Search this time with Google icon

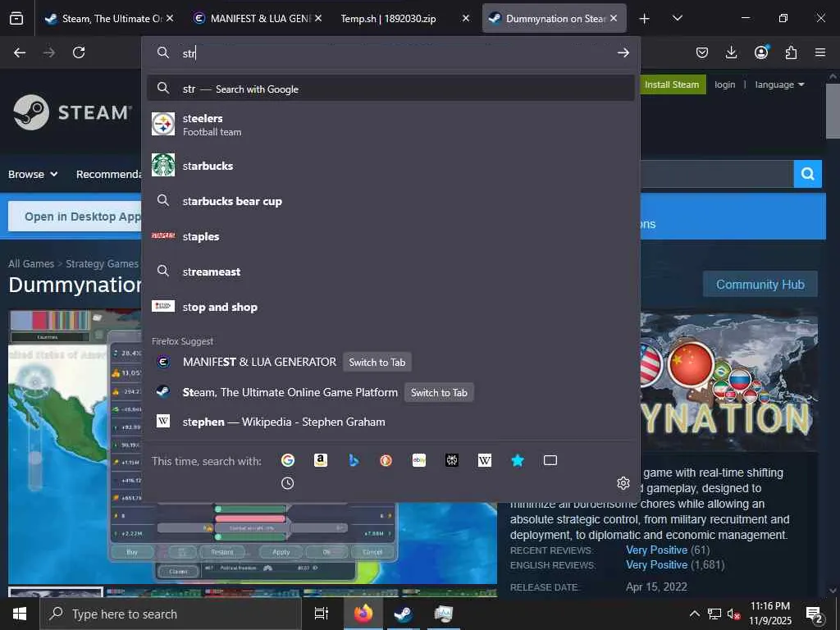pyautogui.click(x=288, y=460)
